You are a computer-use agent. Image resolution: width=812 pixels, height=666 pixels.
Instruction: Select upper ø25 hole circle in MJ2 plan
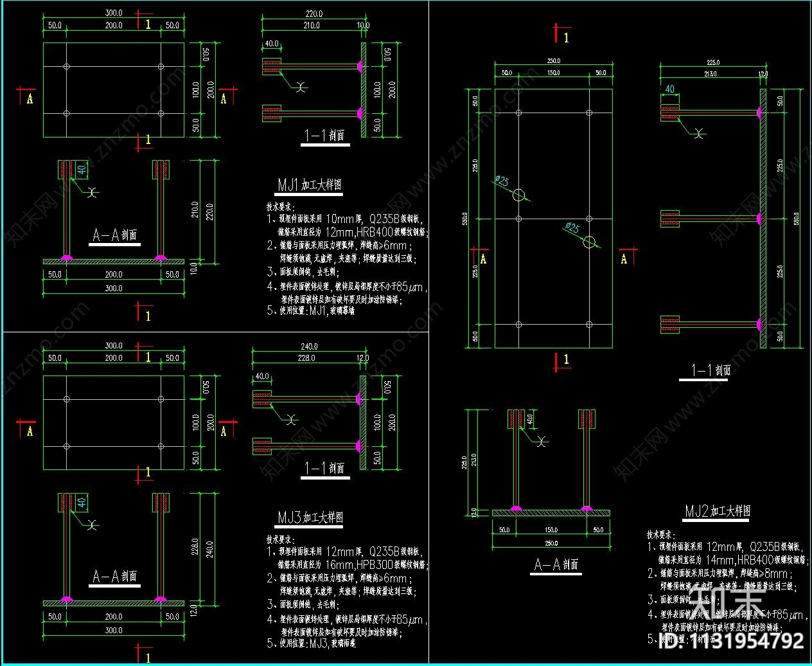[519, 195]
